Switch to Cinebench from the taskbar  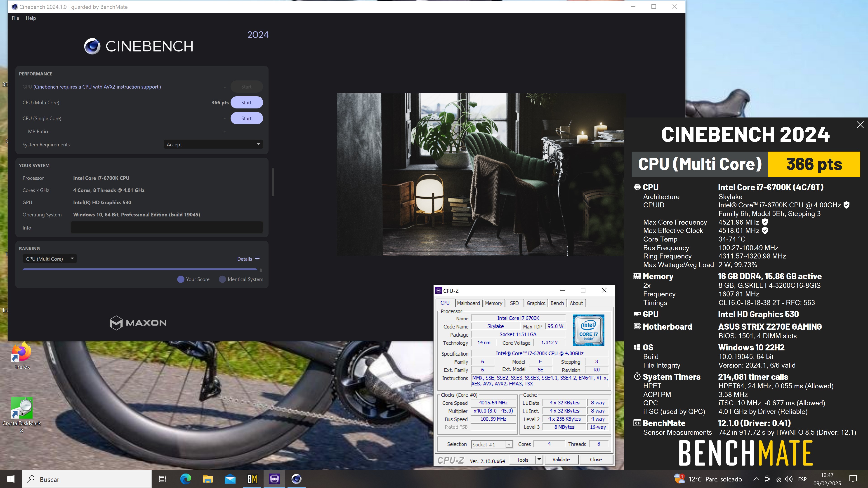(297, 479)
